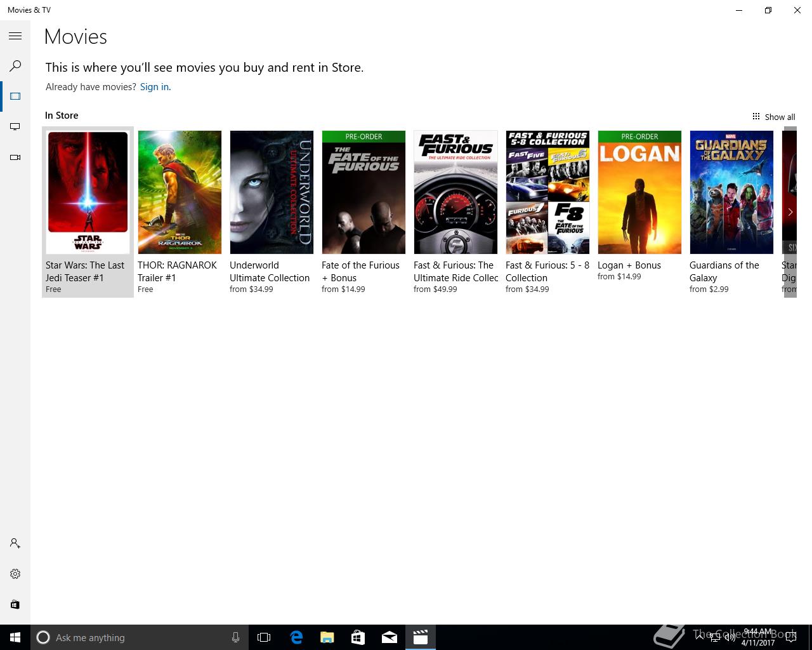This screenshot has width=812, height=650.
Task: Open Logan pre-order poster
Action: click(639, 192)
